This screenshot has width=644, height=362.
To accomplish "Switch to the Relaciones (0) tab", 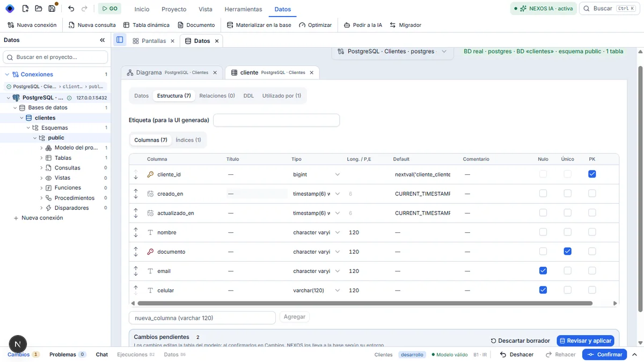I will point(217,96).
